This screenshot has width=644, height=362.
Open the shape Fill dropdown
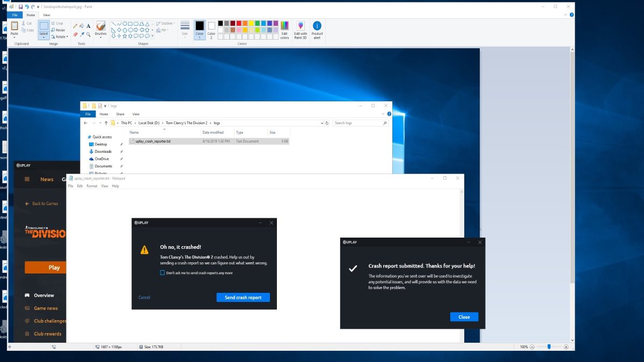coord(162,30)
